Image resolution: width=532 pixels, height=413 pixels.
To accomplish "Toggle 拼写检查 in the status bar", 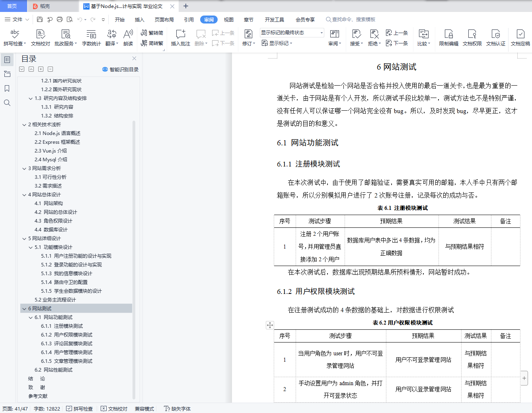I will click(x=80, y=409).
